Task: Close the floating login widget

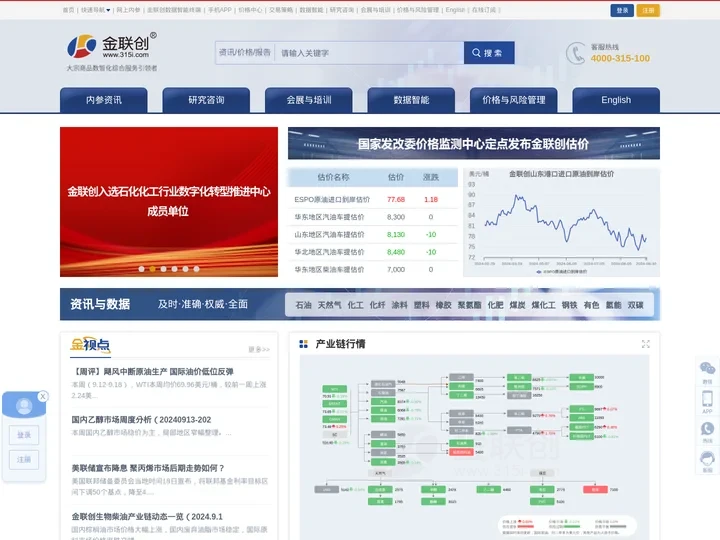Action: pos(43,396)
